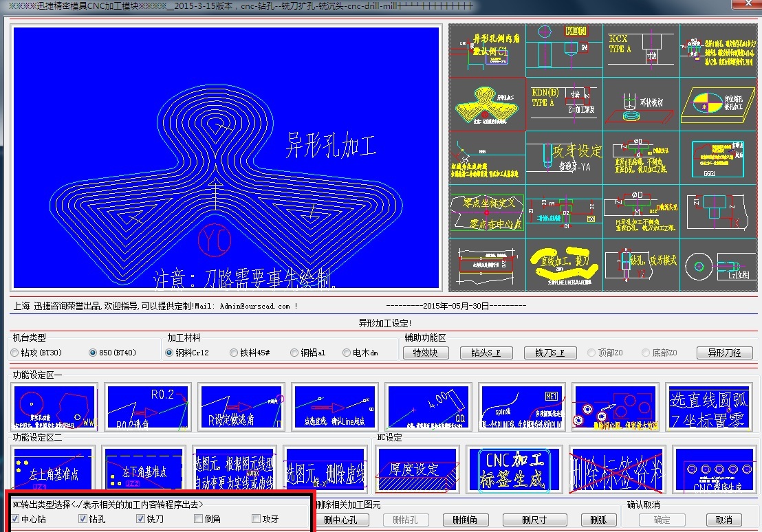The width and height of the screenshot is (762, 532).
Task: Select the 左下角基准点 datum icon
Action: [x=145, y=469]
